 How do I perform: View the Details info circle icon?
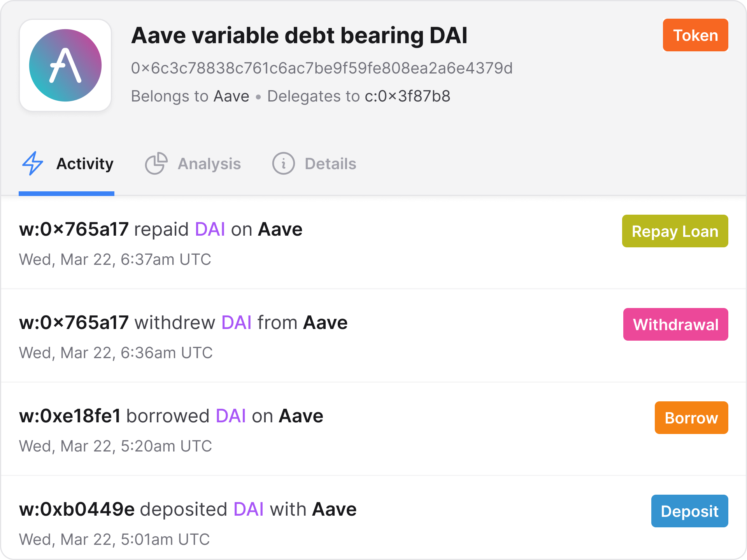[282, 164]
